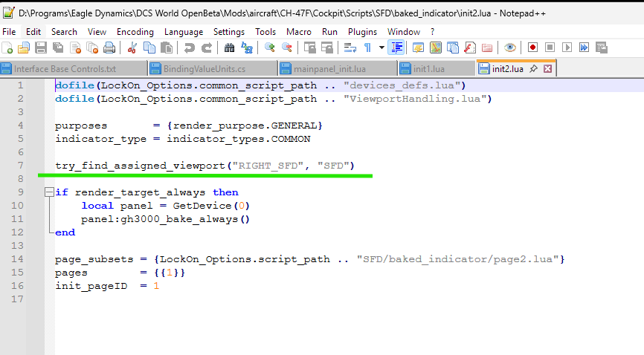Save all open files
This screenshot has height=355, width=644.
pos(58,48)
